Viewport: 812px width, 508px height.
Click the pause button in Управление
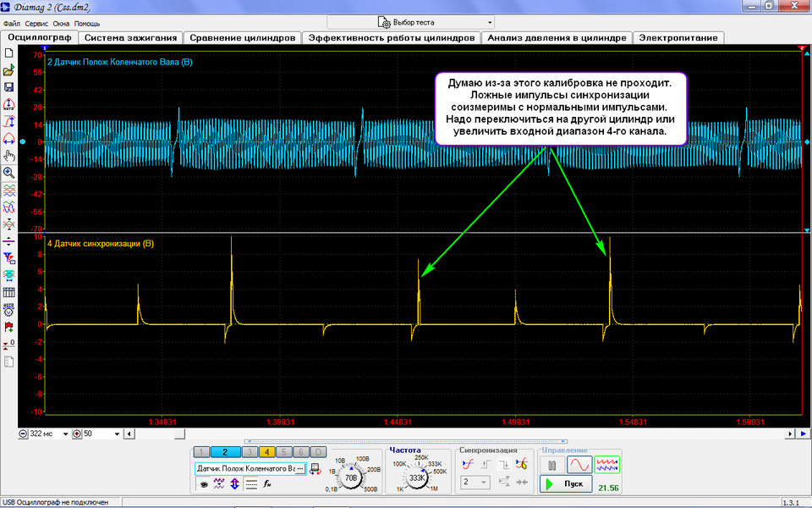click(552, 465)
